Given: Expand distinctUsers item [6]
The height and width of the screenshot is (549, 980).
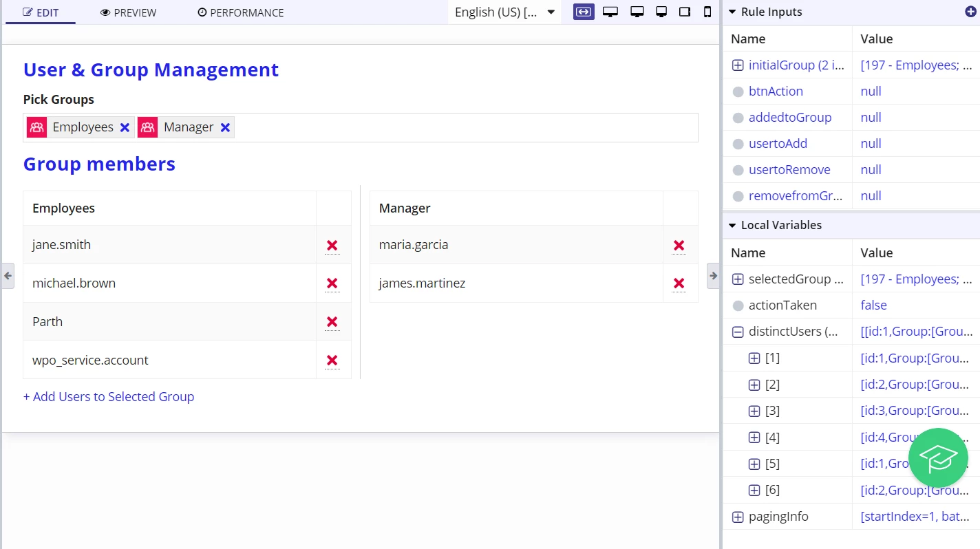Looking at the screenshot, I should pos(754,490).
